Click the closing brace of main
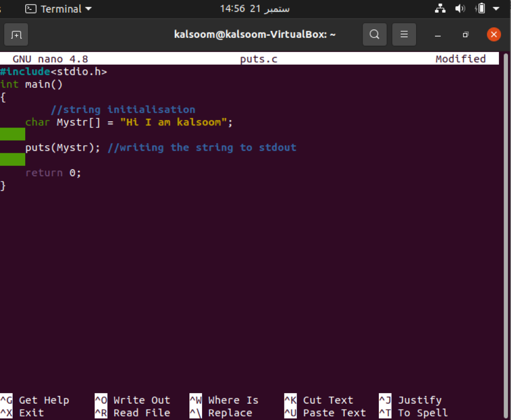This screenshot has width=511, height=420. 3,185
